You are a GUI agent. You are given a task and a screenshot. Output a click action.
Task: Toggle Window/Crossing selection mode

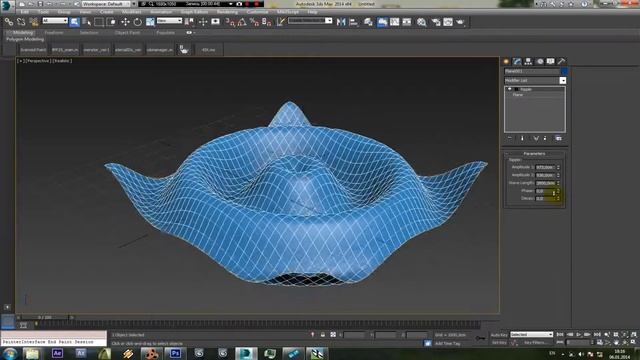pos(111,22)
